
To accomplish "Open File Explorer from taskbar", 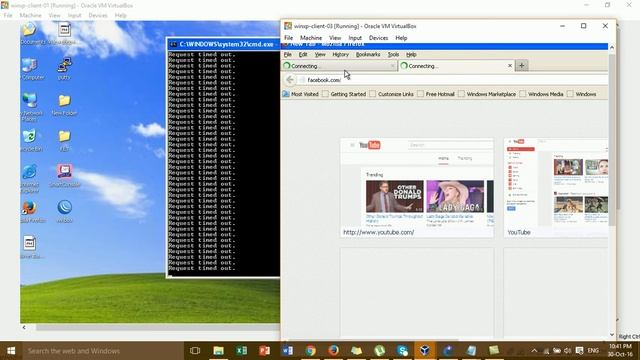I will tap(218, 351).
